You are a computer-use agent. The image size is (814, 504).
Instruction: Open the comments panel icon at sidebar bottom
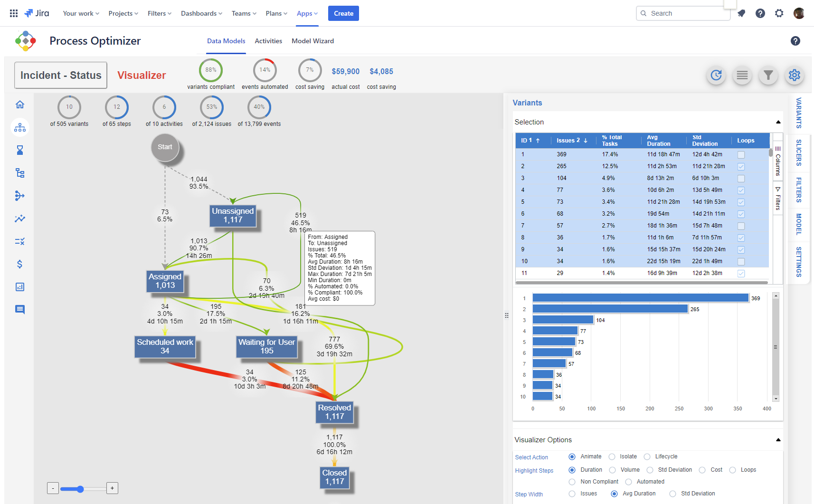click(20, 309)
